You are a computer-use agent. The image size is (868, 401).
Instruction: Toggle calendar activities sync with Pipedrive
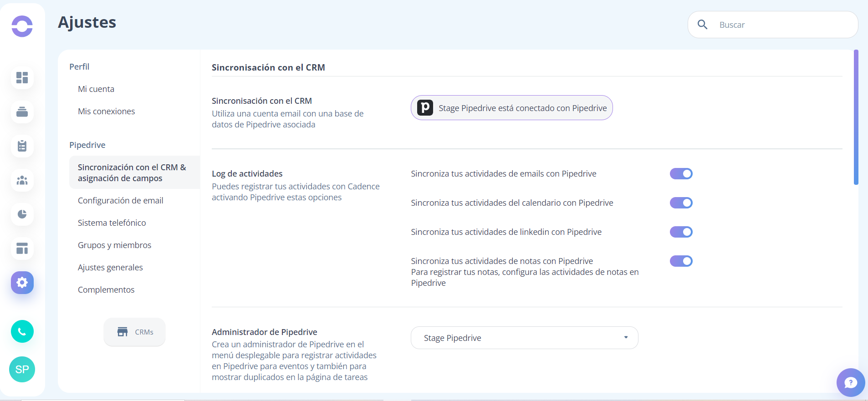tap(681, 203)
